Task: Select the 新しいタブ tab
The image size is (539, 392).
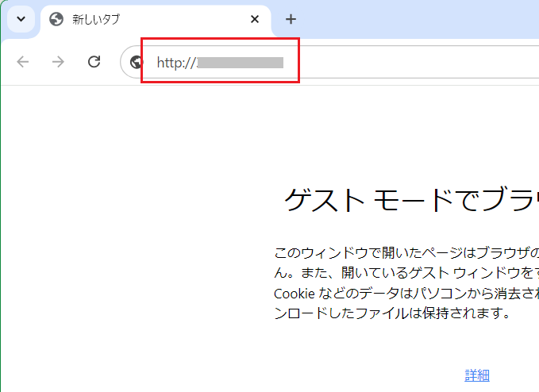Action: point(156,19)
